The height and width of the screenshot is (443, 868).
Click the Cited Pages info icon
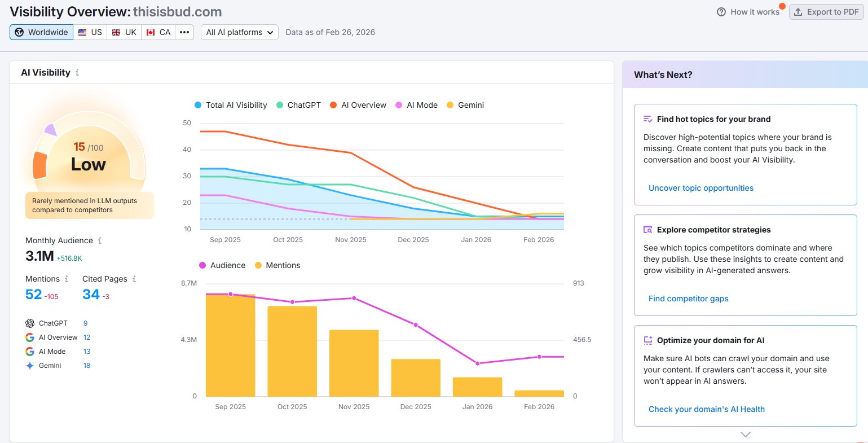tap(134, 279)
